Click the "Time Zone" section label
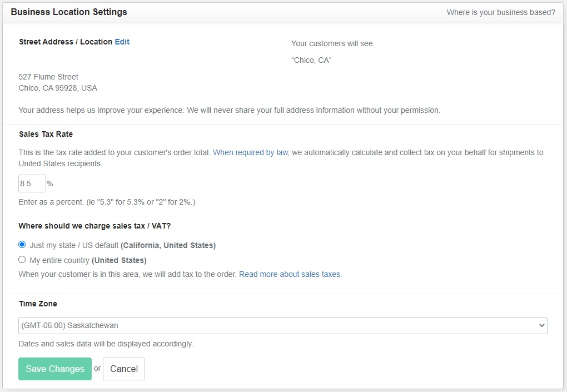 click(x=38, y=304)
